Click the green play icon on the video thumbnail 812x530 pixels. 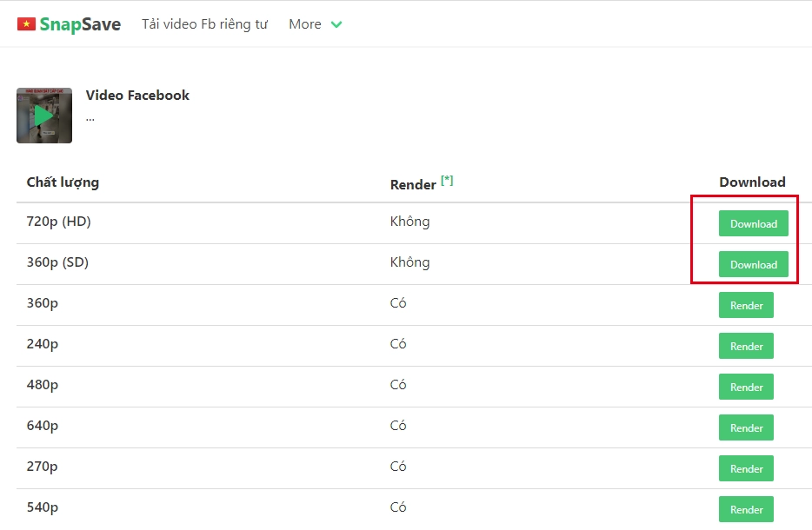coord(44,116)
